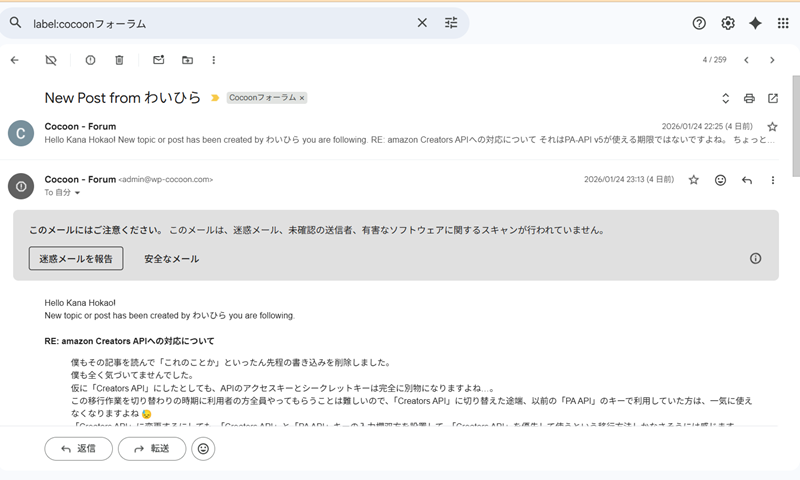Image resolution: width=800 pixels, height=480 pixels.
Task: Mark the conversation as unread
Action: point(158,60)
